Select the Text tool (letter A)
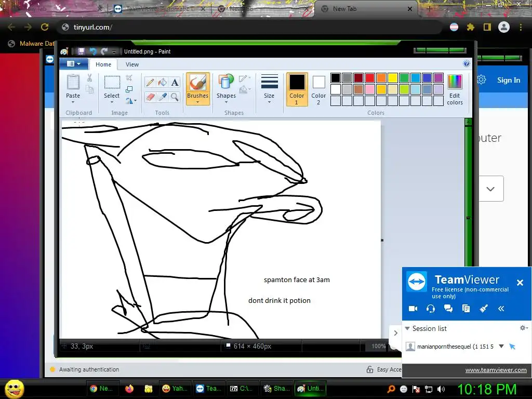The width and height of the screenshot is (532, 399). point(175,83)
